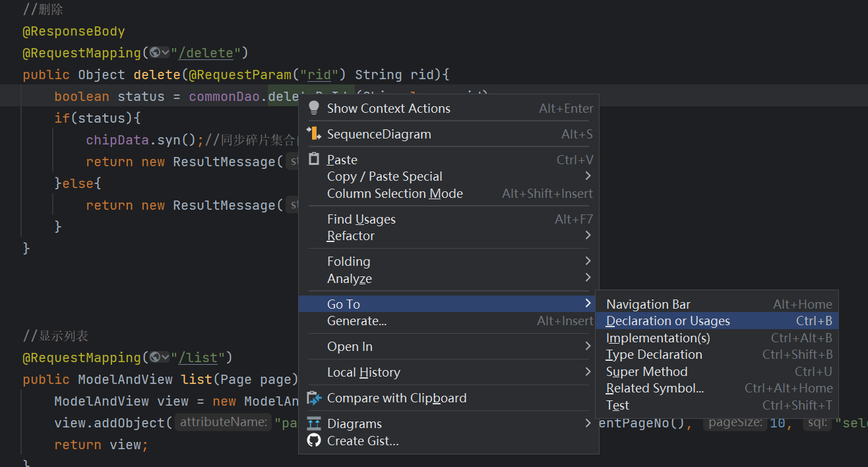868x467 pixels.
Task: Click the "/list" URL mapping link
Action: [x=202, y=358]
